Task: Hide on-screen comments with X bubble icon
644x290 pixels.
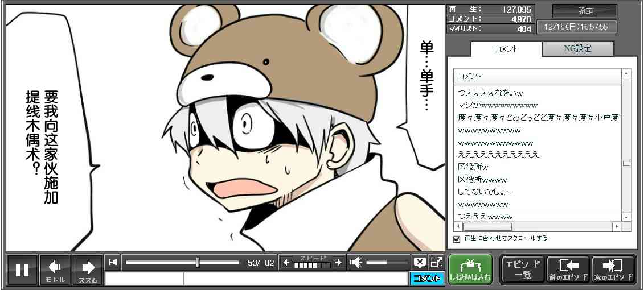Action: (x=419, y=262)
